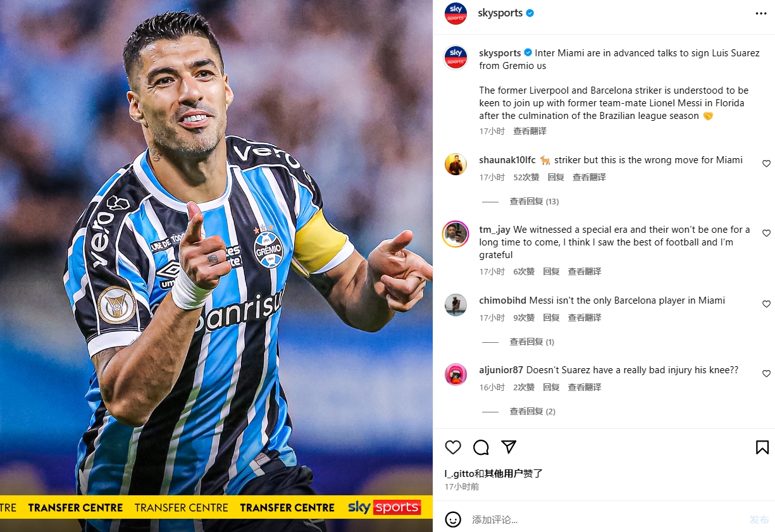Screen dimensions: 775x532
Task: Click the add a comment input field
Action: coord(604,519)
